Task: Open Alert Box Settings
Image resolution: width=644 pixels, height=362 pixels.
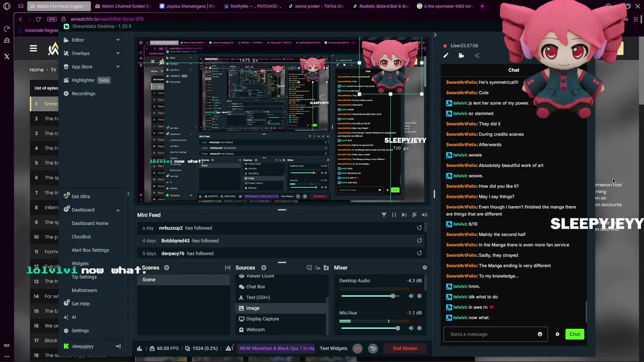Action: tap(90, 250)
